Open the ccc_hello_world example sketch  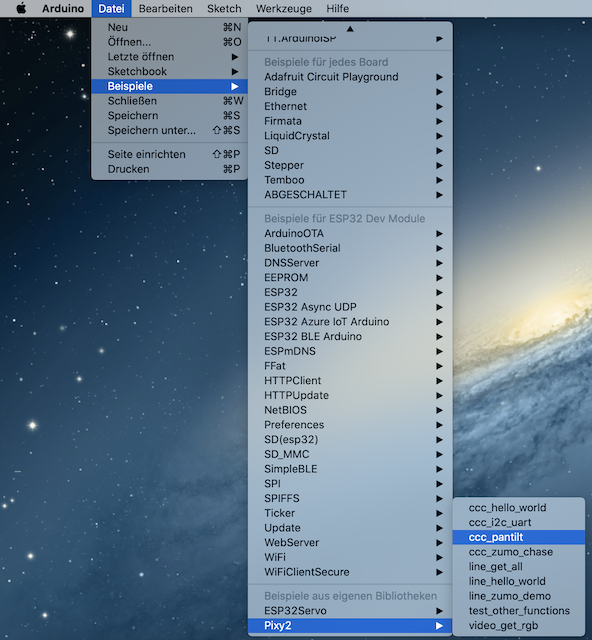[x=519, y=508]
